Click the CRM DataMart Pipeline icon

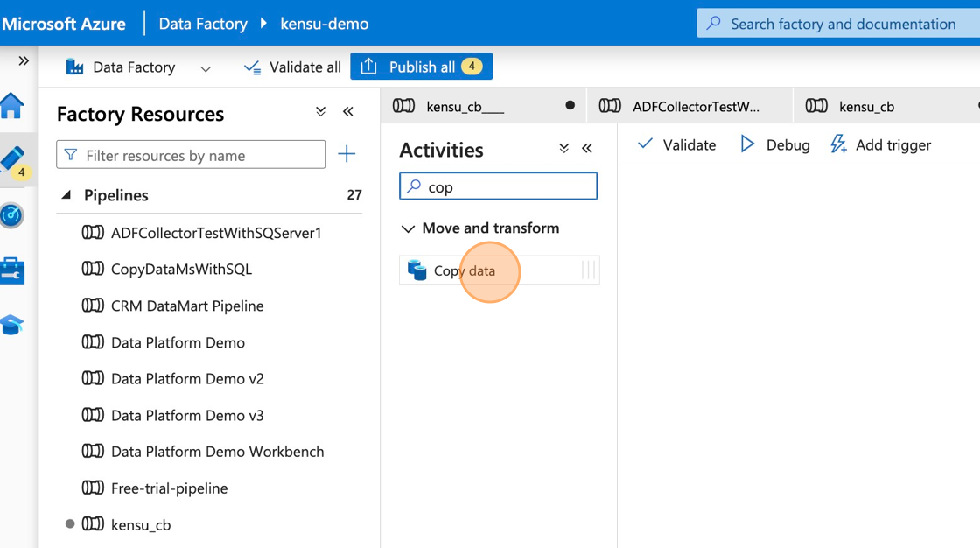pyautogui.click(x=93, y=306)
